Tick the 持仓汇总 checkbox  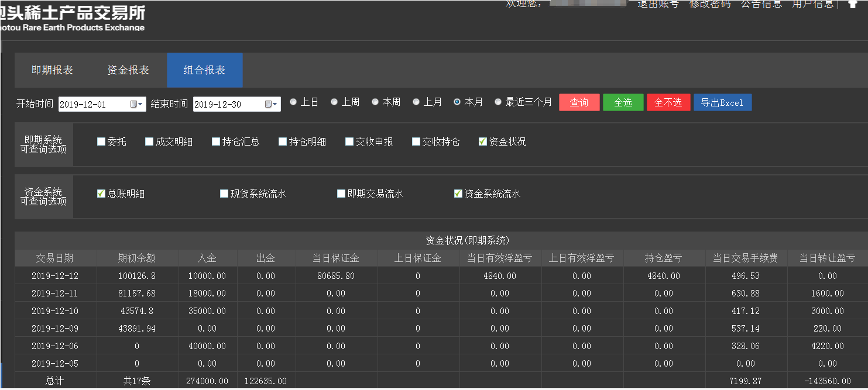[216, 141]
